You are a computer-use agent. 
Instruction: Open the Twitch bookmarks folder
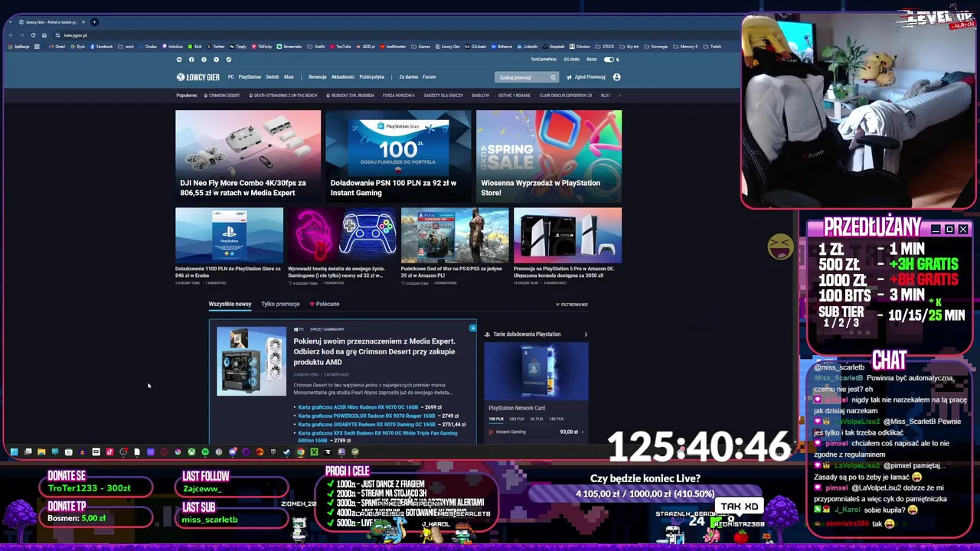pyautogui.click(x=712, y=47)
